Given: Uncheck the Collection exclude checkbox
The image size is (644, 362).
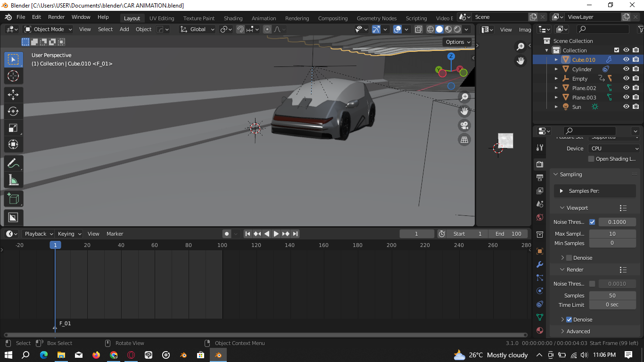Looking at the screenshot, I should [x=617, y=50].
